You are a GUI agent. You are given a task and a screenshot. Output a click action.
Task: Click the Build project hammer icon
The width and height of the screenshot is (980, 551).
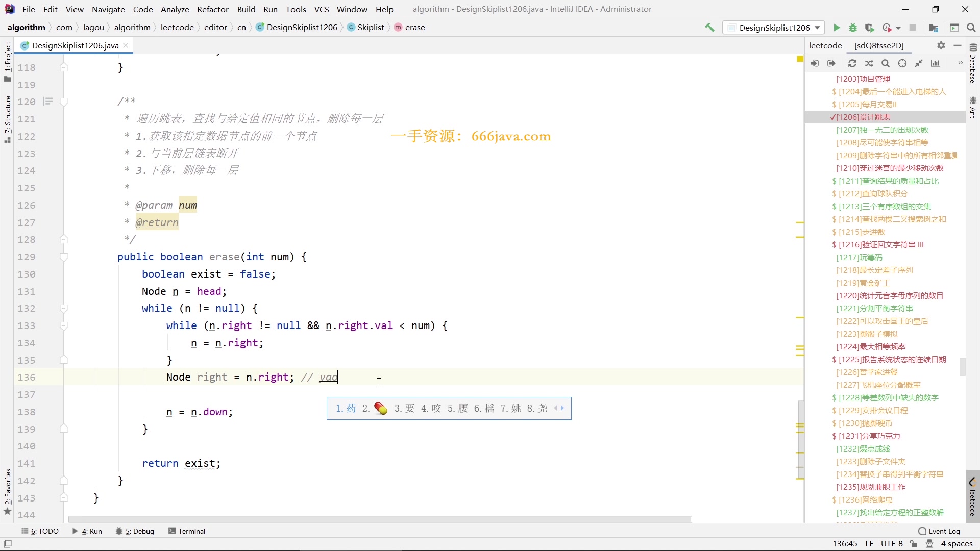coord(709,28)
